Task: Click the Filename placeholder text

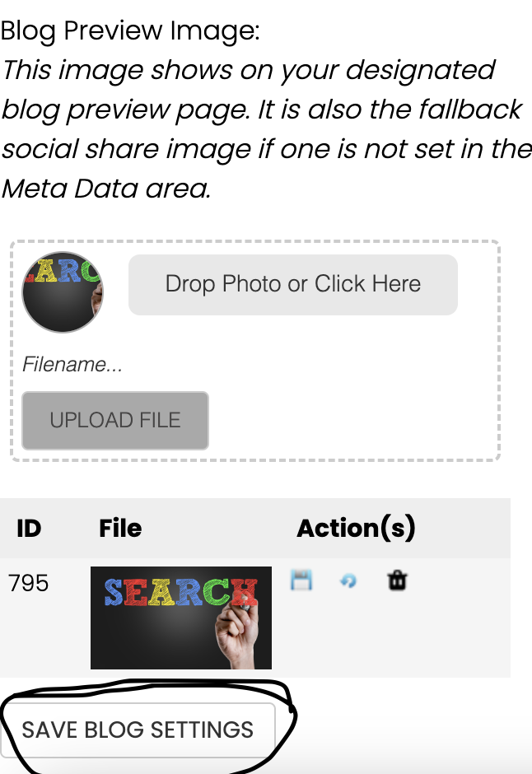Action: pos(72,365)
